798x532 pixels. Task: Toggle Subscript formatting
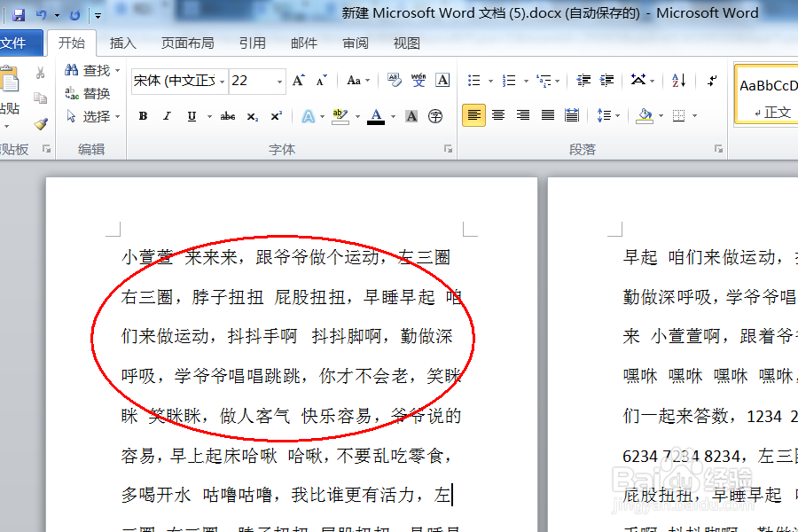(x=253, y=116)
